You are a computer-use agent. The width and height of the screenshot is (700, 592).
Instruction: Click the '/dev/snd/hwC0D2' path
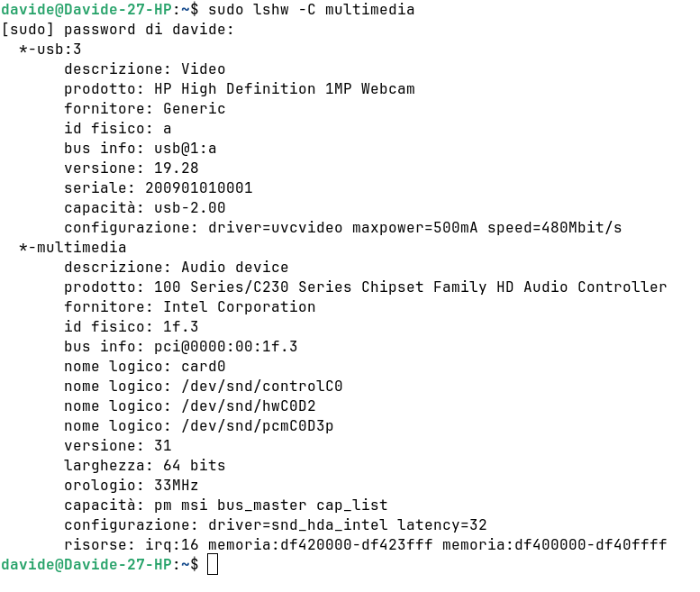coord(249,405)
